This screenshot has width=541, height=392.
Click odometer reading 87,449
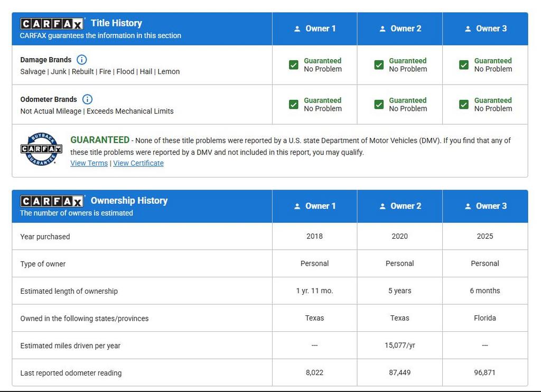coord(400,372)
